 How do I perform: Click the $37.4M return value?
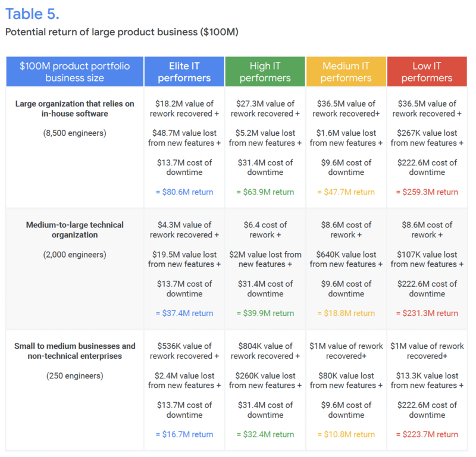pyautogui.click(x=184, y=313)
